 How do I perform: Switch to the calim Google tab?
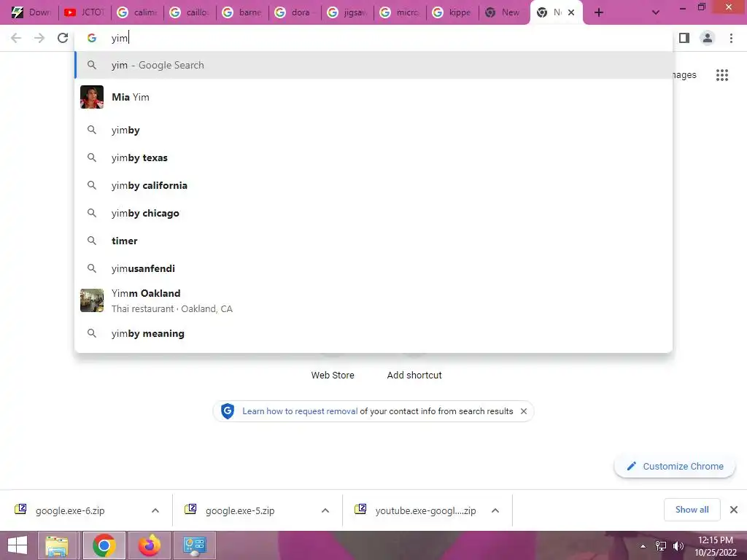point(138,12)
